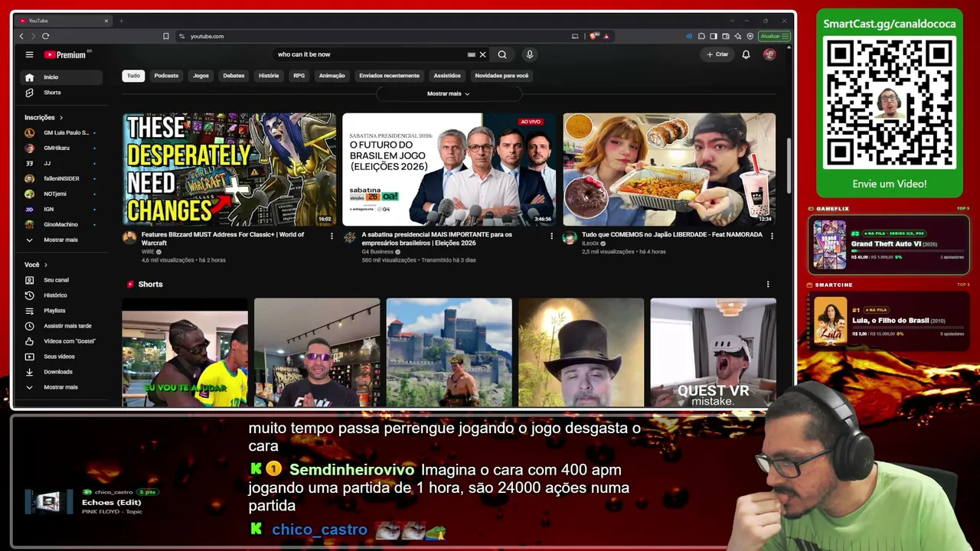Reload the YouTube page
Screen dimensions: 980x551
click(x=46, y=36)
